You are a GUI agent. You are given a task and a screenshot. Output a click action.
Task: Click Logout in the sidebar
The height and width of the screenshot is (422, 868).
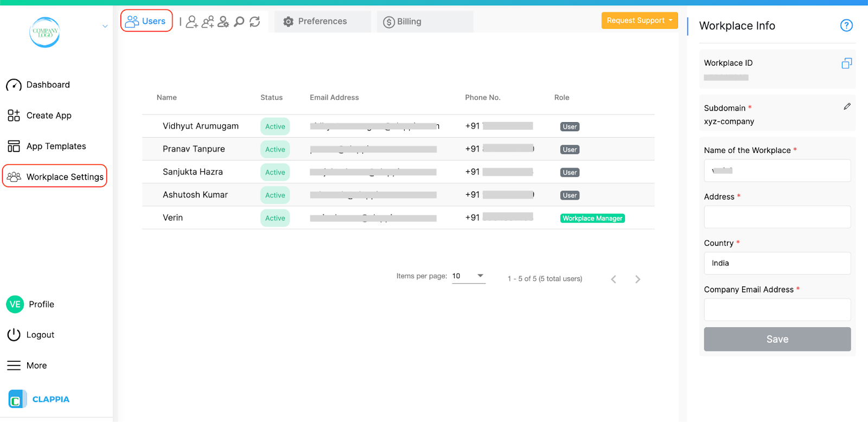[31, 335]
